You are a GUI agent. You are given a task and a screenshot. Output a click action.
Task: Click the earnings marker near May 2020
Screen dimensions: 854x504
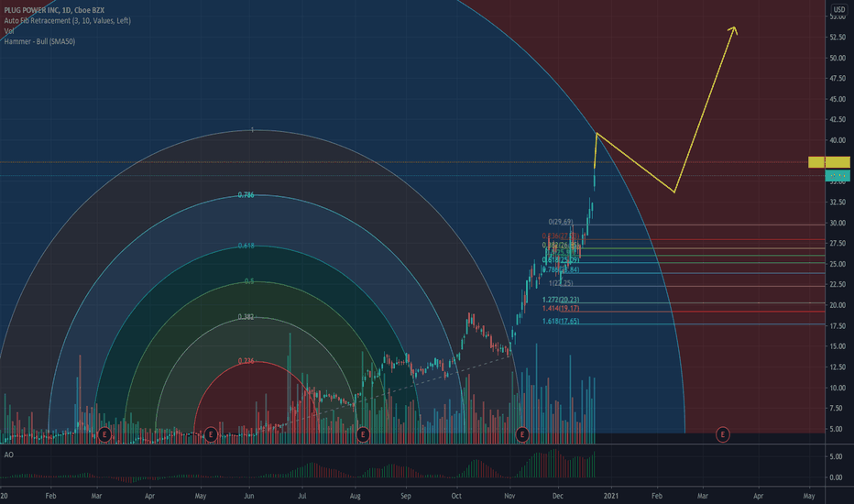(x=210, y=434)
